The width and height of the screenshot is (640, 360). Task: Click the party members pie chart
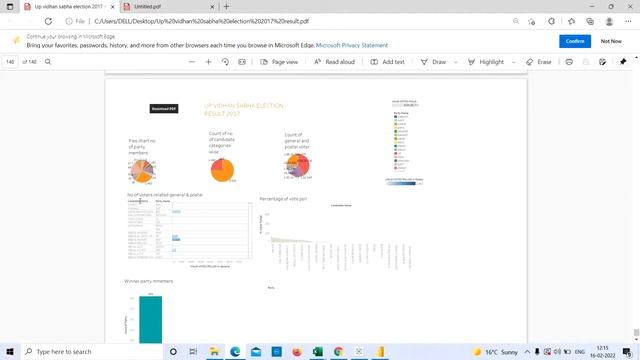pos(142,171)
